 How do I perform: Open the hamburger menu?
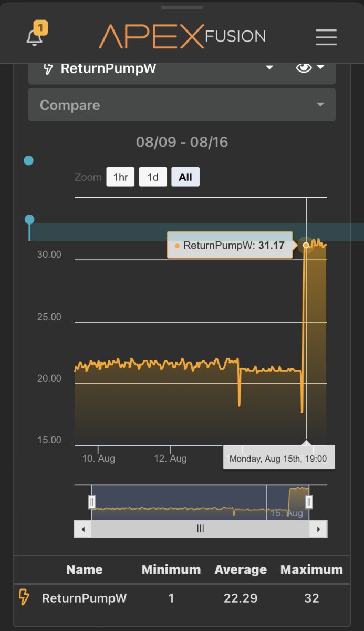click(326, 37)
